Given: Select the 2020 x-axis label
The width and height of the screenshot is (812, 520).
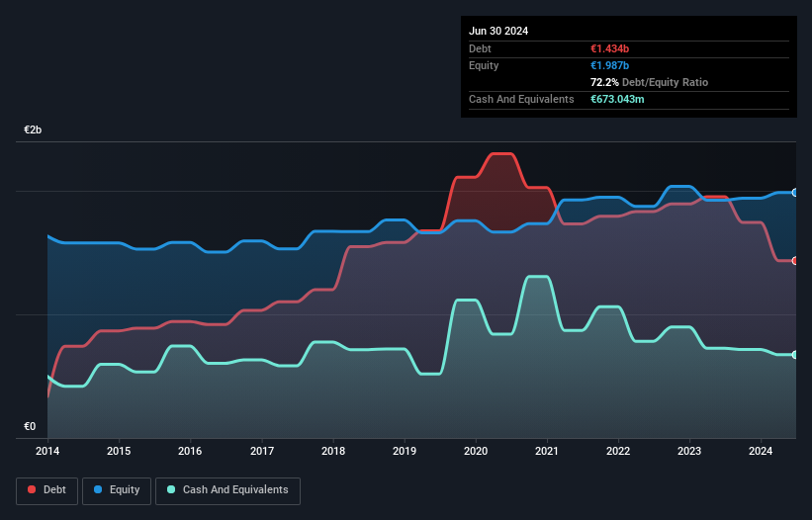Looking at the screenshot, I should click(x=476, y=451).
